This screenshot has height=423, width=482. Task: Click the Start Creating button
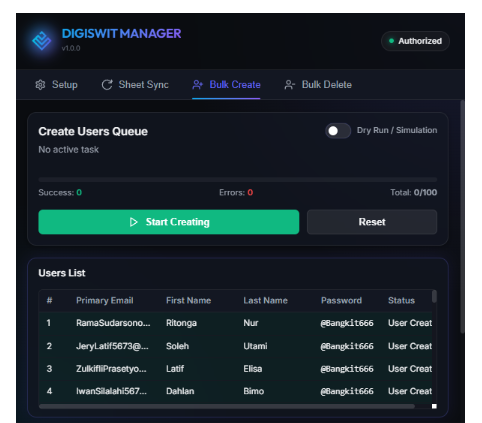pyautogui.click(x=169, y=222)
